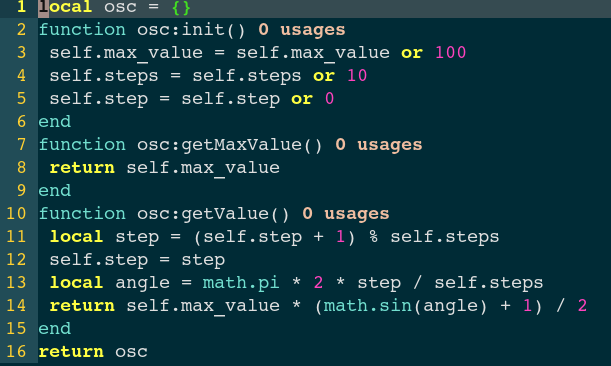Place cursor on the number 100
Screen dimensions: 611x366
pos(450,53)
